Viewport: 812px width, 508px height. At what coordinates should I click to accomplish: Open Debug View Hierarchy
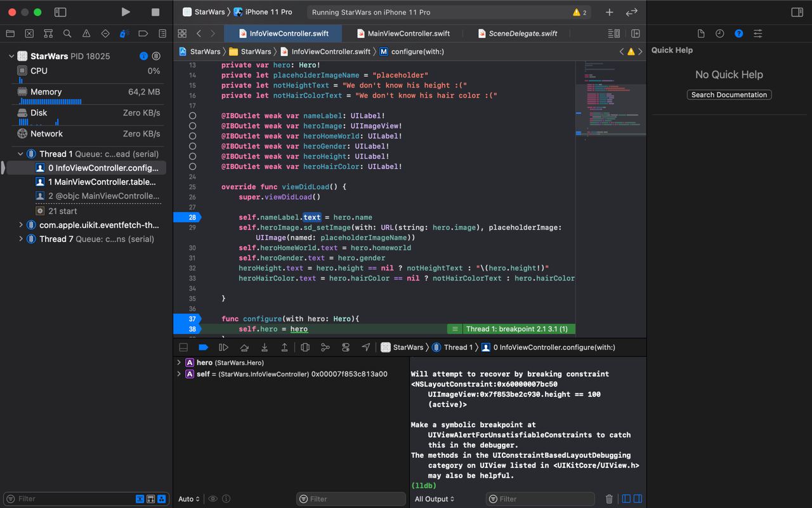(305, 347)
